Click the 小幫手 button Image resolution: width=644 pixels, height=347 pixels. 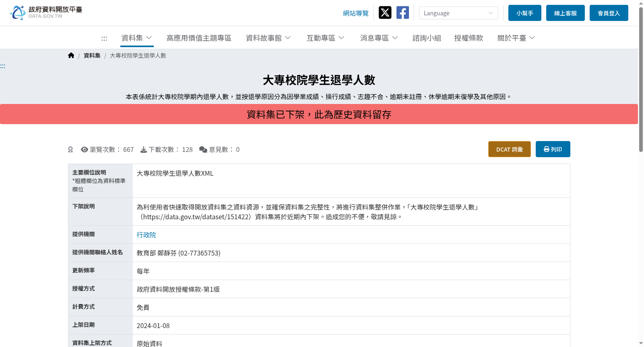[x=525, y=13]
